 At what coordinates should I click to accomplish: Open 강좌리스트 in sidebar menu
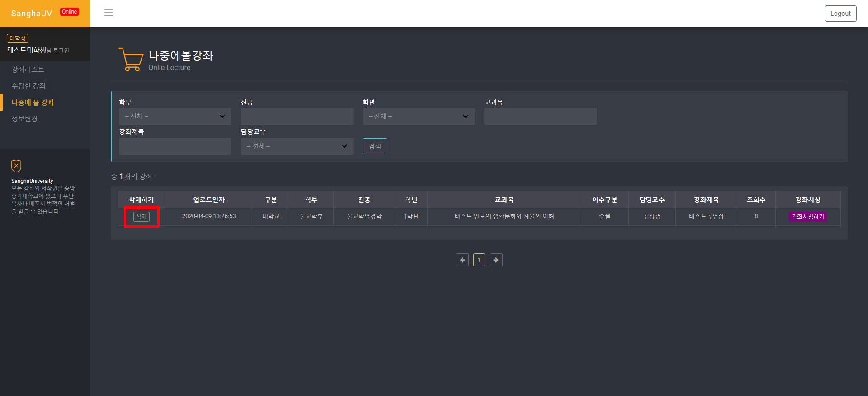click(28, 69)
